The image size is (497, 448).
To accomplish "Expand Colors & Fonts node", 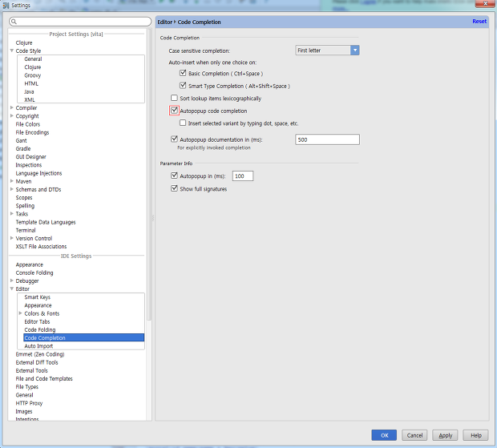I will [20, 313].
